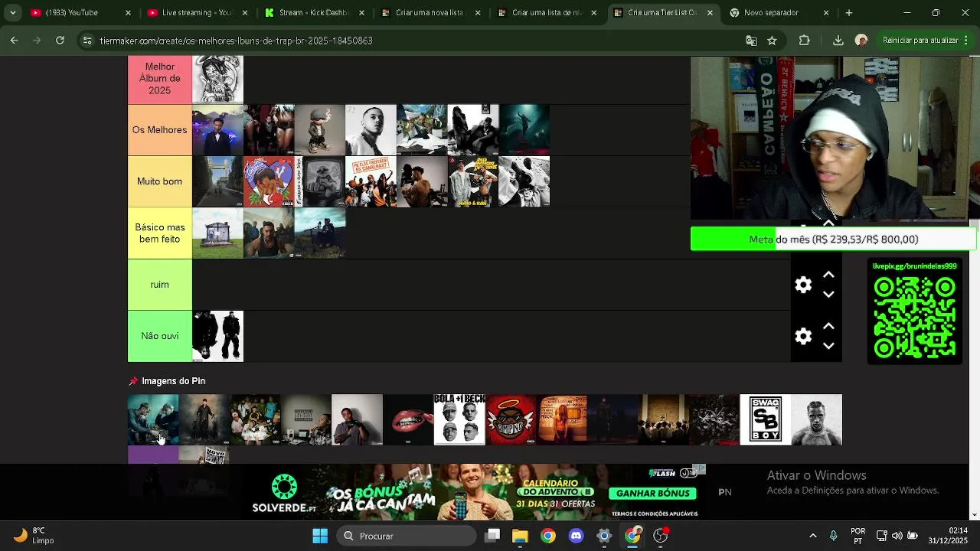Open the tab search dropdown arrow
The width and height of the screenshot is (980, 551).
[x=12, y=13]
